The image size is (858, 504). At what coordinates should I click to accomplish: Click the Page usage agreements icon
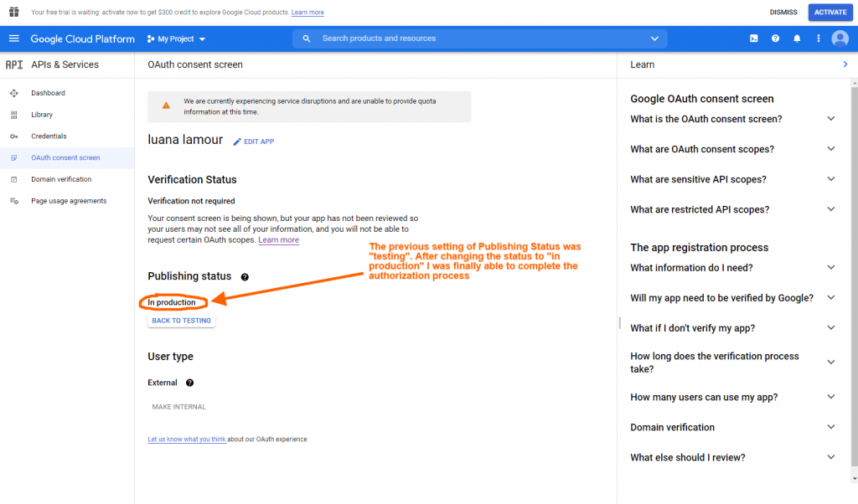pos(14,201)
